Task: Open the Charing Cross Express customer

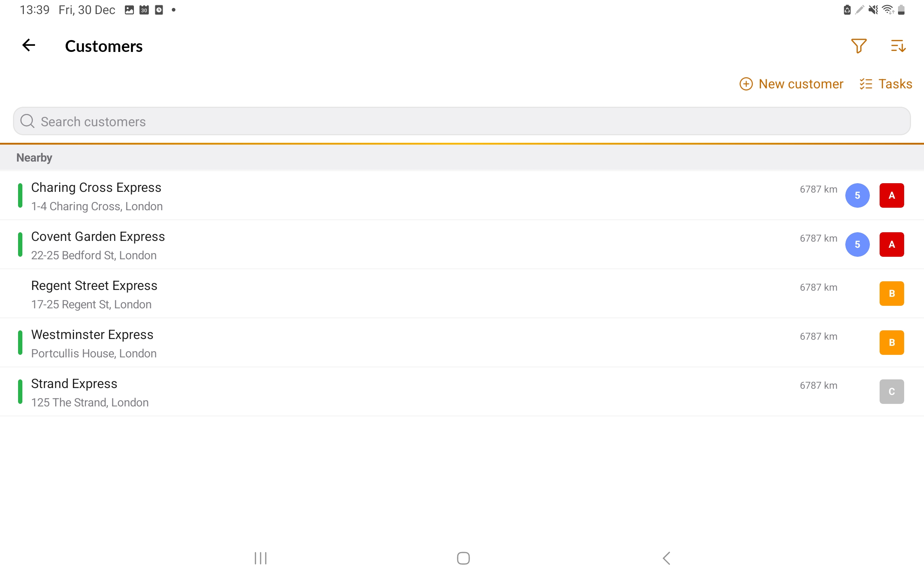Action: 462,196
